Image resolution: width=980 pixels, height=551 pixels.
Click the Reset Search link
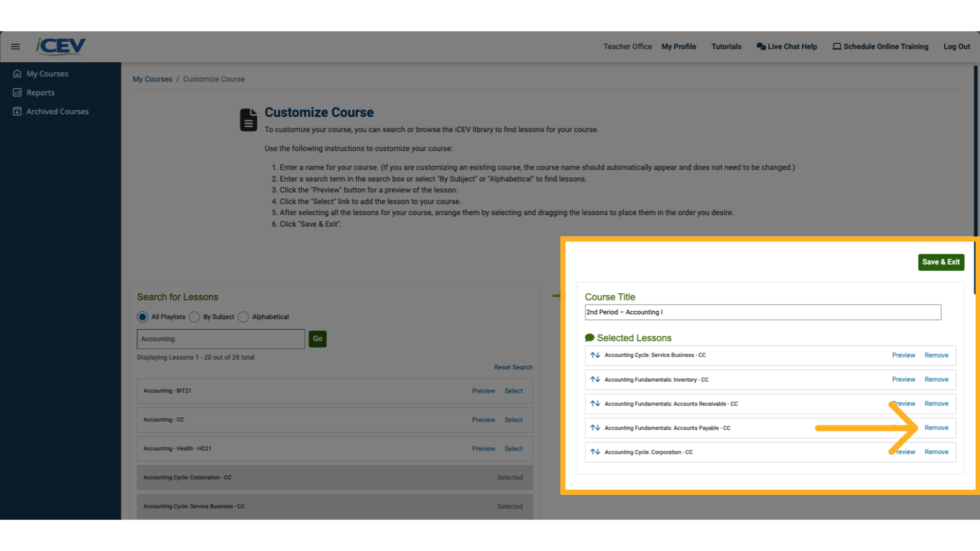[513, 367]
